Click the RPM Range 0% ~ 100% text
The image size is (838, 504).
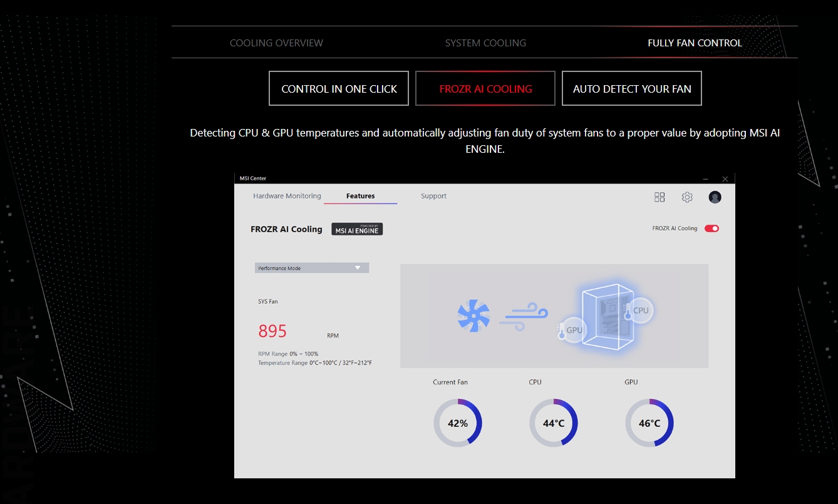click(x=288, y=354)
